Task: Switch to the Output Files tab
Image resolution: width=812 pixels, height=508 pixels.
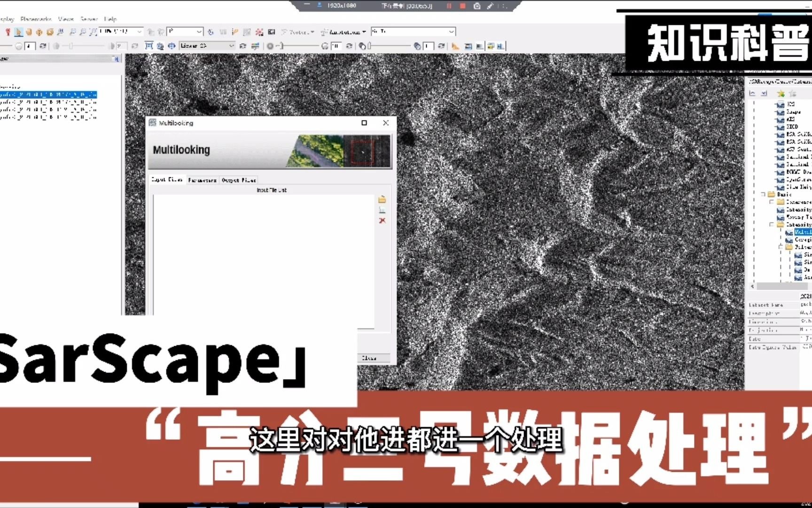Action: pyautogui.click(x=239, y=180)
